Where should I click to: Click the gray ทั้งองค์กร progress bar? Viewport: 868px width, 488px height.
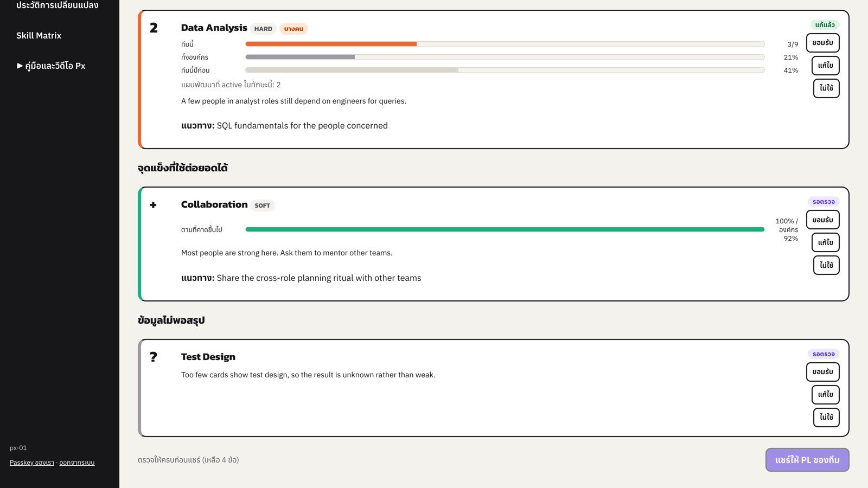pyautogui.click(x=505, y=57)
